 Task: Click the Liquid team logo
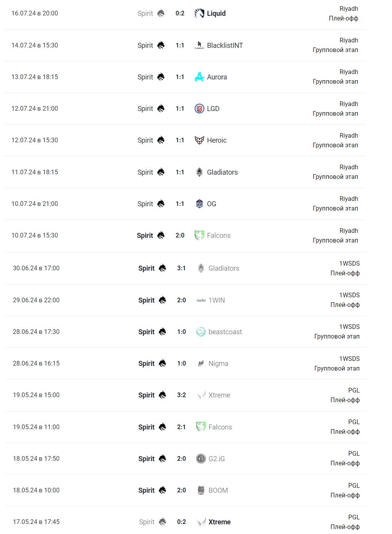click(x=199, y=13)
